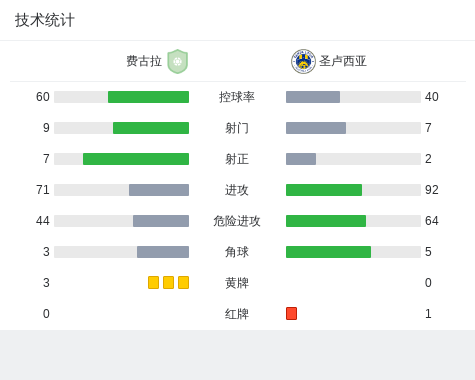Click the 技术统计 section header
This screenshot has height=380, width=475.
click(45, 20)
